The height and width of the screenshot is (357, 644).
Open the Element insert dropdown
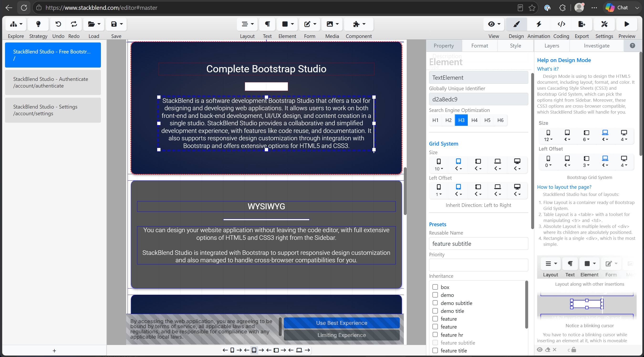point(287,24)
